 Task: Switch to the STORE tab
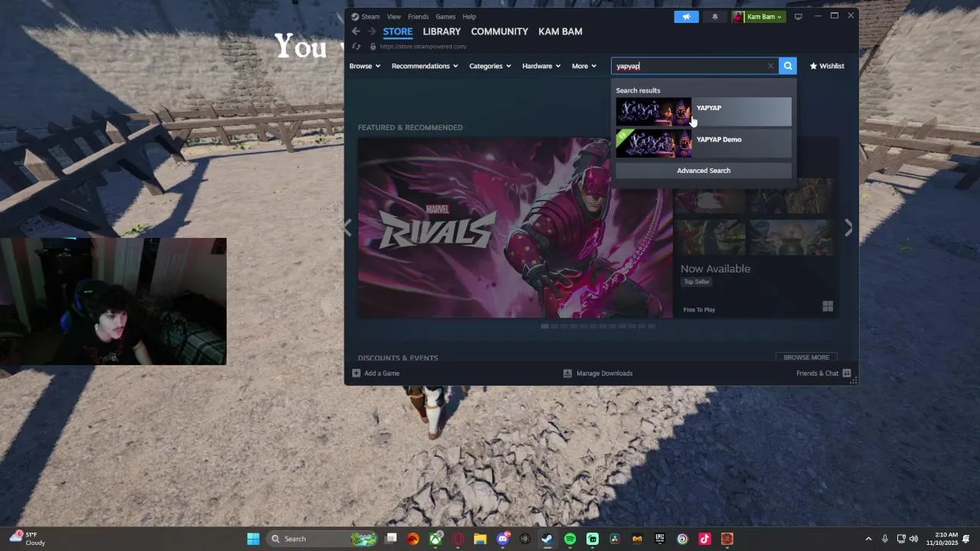(x=397, y=31)
